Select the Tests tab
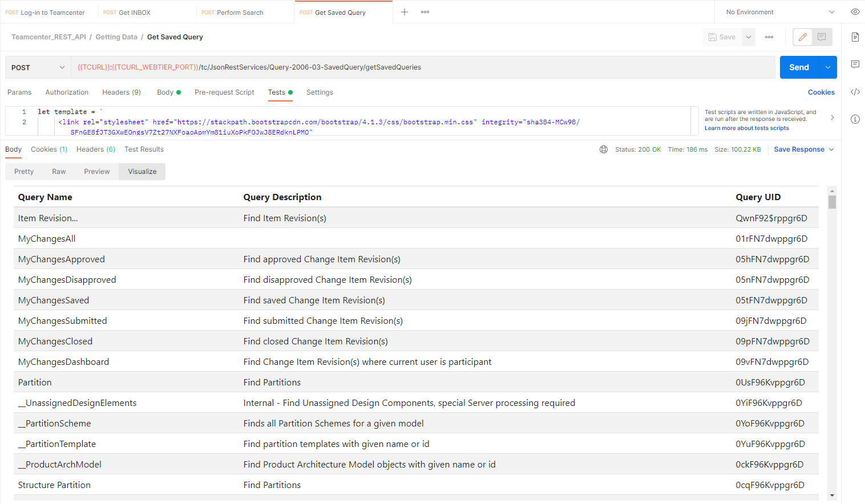Screen dimensions: 865x504 (280, 92)
